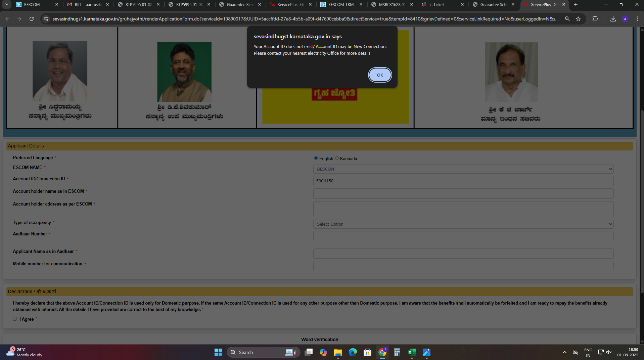This screenshot has width=644, height=360.
Task: Click the browser forward arrow
Action: pos(19,19)
